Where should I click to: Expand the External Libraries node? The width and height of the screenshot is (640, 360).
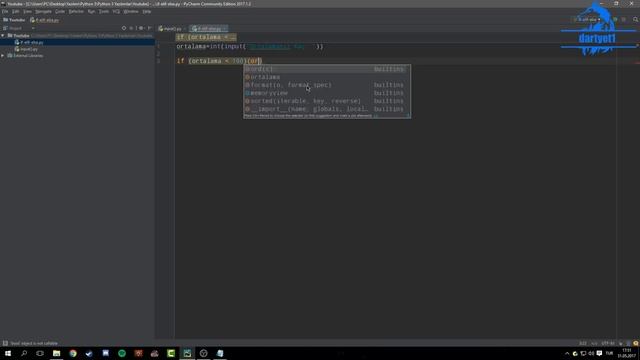(3, 56)
